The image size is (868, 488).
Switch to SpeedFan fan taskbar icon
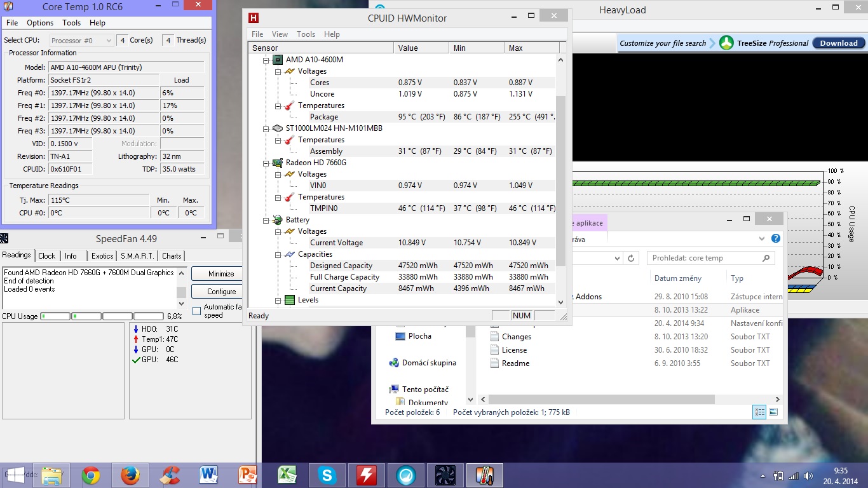click(x=445, y=475)
